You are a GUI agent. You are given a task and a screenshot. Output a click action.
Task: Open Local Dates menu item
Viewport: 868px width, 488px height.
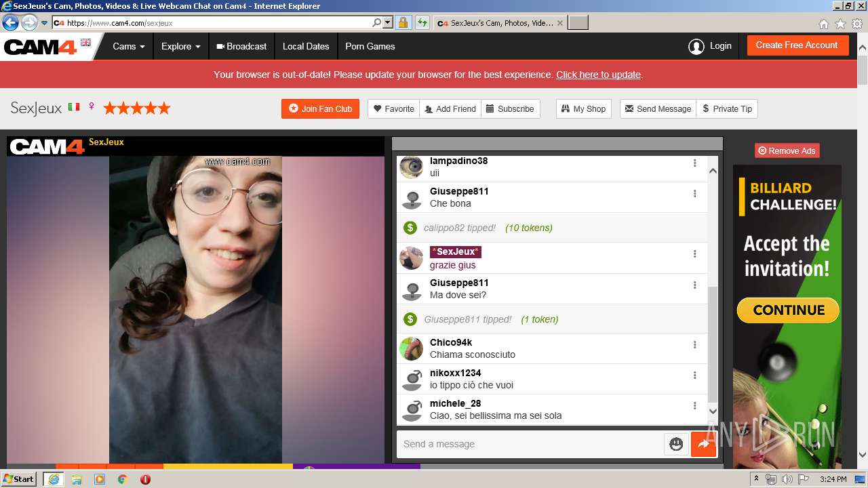point(306,47)
